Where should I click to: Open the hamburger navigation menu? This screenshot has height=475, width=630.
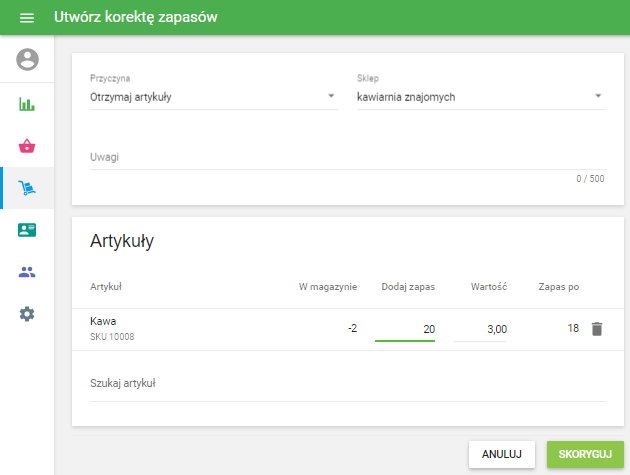click(x=27, y=18)
